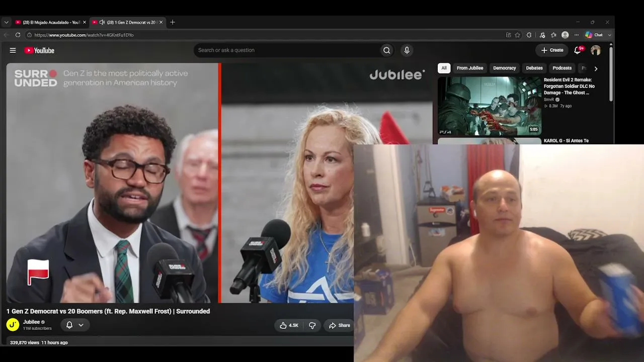Click the Create button
This screenshot has height=362, width=644.
(552, 50)
